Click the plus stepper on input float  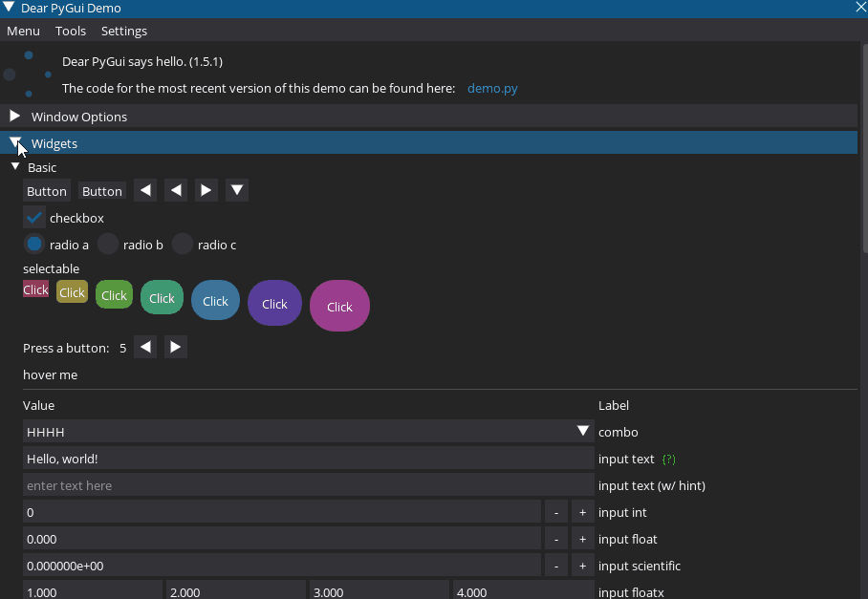(582, 539)
